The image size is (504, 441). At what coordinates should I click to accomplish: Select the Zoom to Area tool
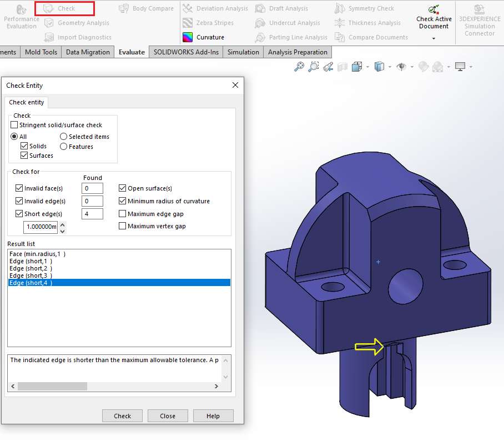(x=314, y=67)
